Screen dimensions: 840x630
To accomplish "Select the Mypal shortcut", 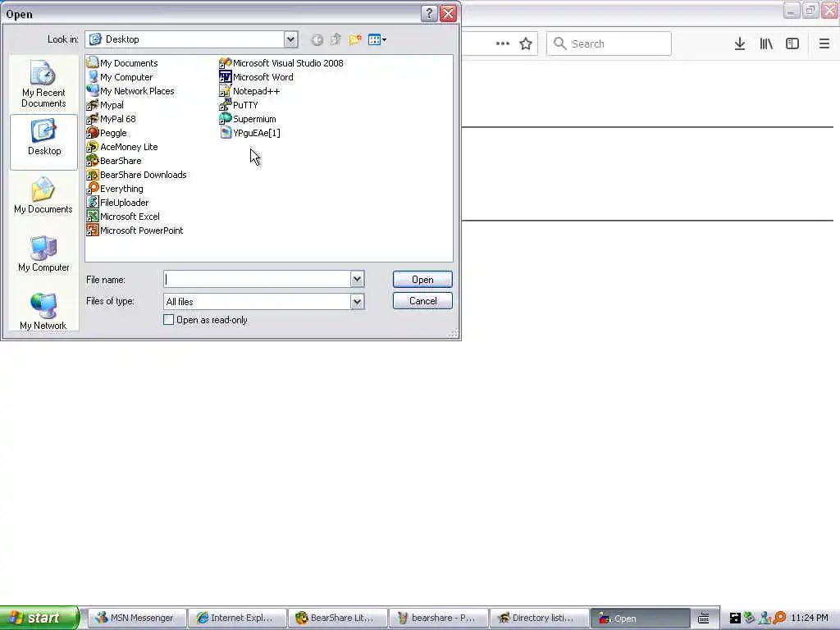I will [106, 105].
